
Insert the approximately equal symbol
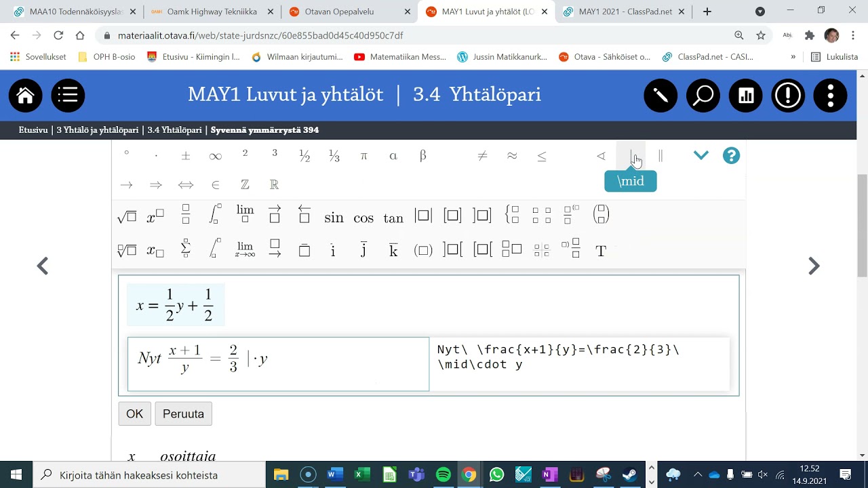pos(512,156)
